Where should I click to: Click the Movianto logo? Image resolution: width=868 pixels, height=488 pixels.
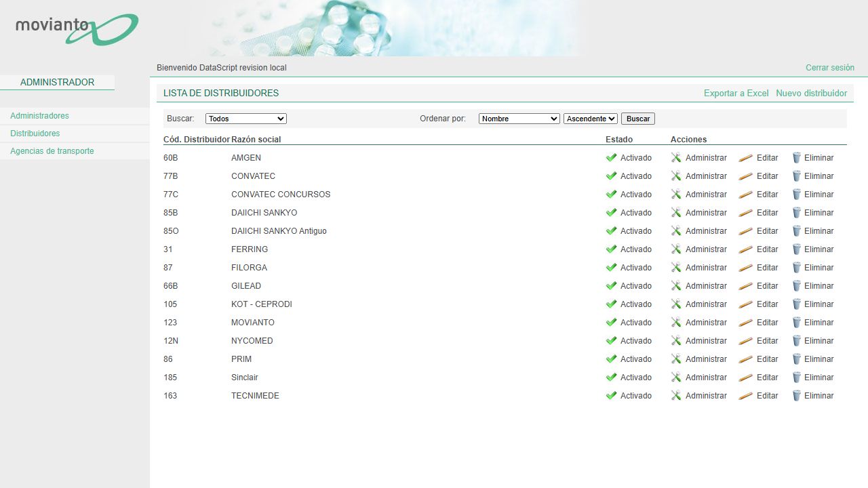click(x=77, y=29)
